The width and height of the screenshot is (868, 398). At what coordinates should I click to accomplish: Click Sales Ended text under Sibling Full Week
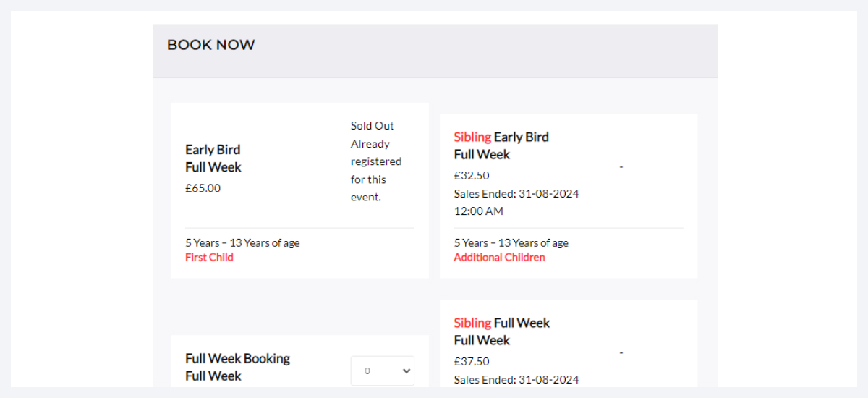pyautogui.click(x=516, y=379)
